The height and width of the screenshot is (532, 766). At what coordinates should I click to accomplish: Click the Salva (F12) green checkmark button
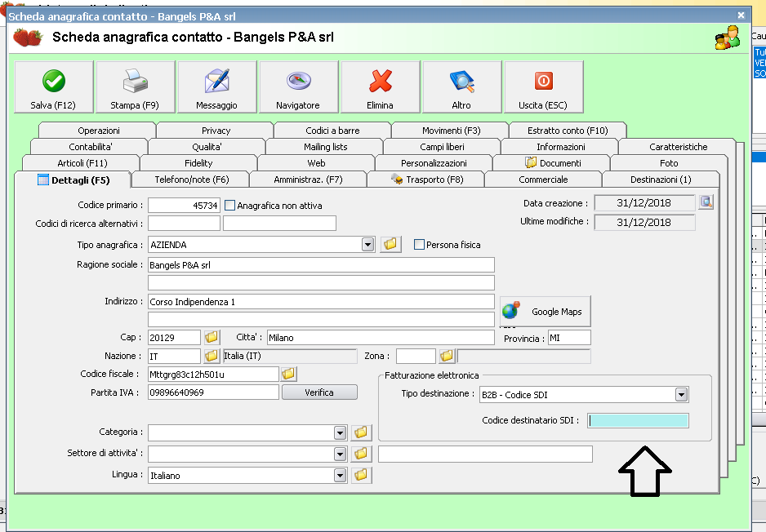(x=54, y=86)
